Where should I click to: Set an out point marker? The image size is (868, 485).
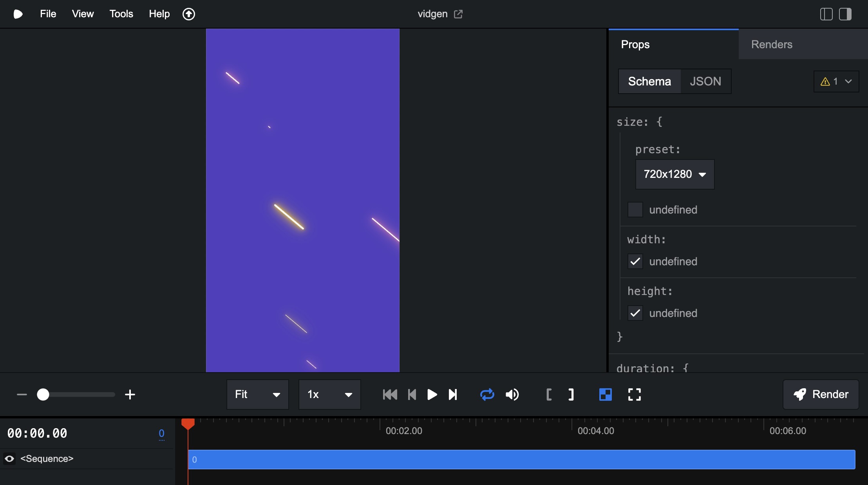pos(570,395)
